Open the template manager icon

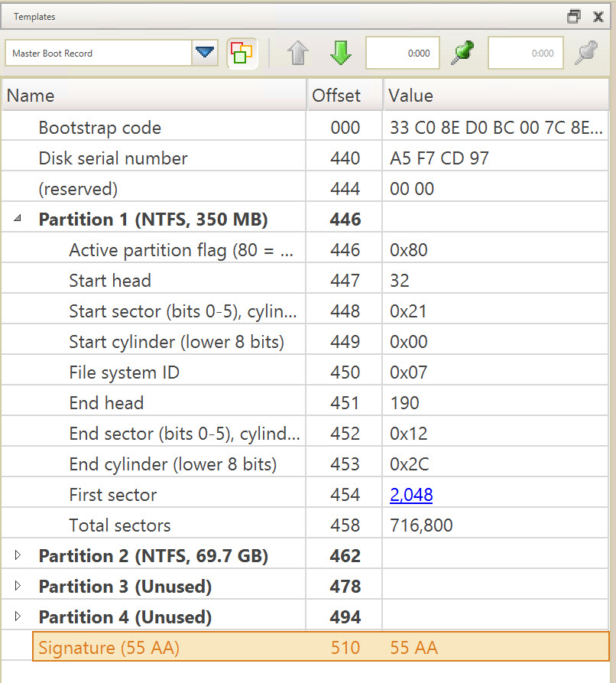pos(242,53)
